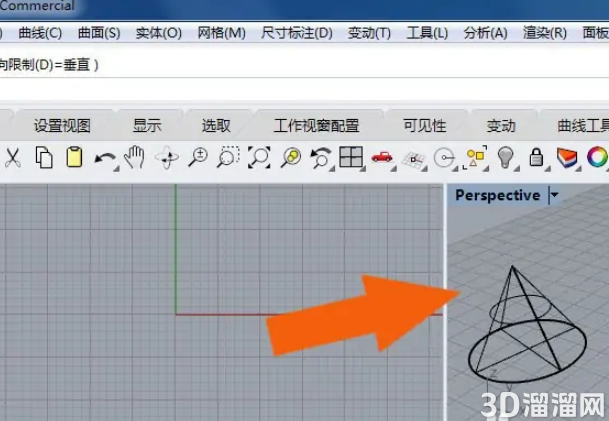The height and width of the screenshot is (421, 609).
Task: Click the Four Viewports layout icon
Action: click(x=351, y=157)
